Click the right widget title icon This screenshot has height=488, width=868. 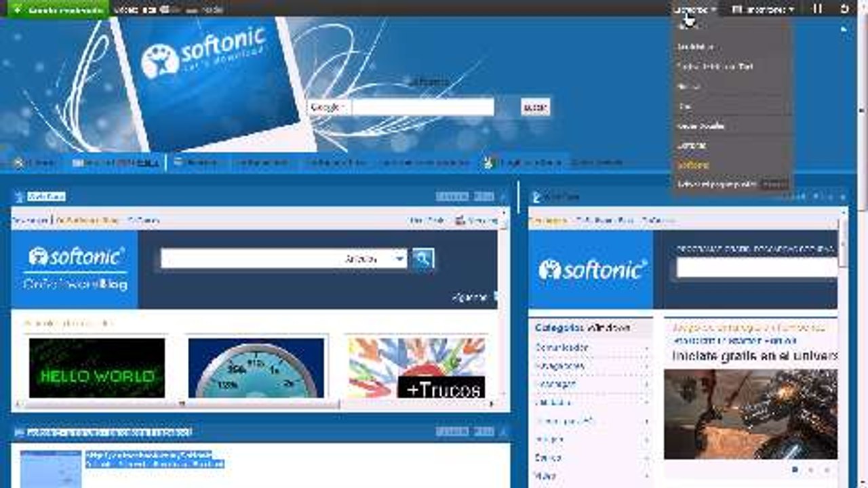(x=537, y=197)
